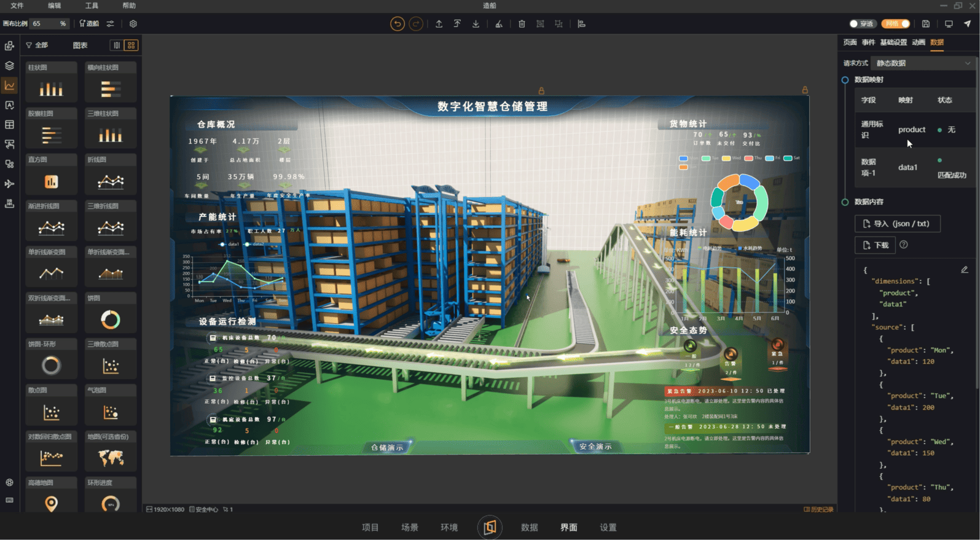Open the 静态数据 request method dropdown
This screenshot has height=540, width=980.
(x=923, y=63)
